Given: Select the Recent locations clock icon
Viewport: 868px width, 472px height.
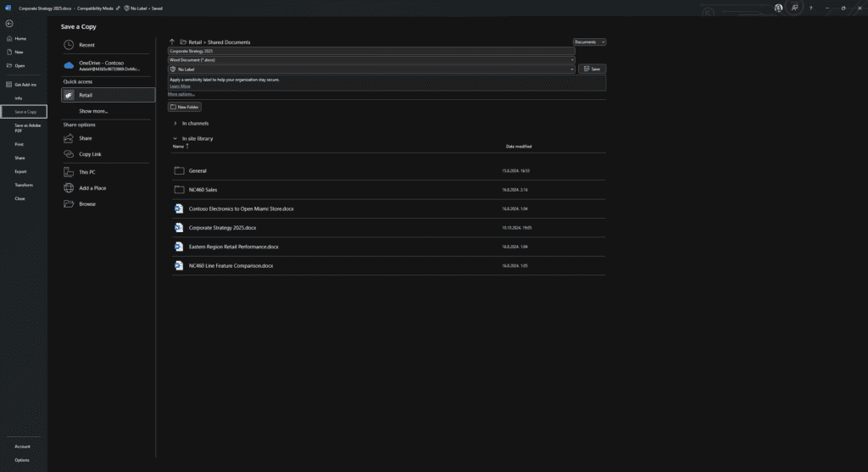Looking at the screenshot, I should [x=69, y=45].
